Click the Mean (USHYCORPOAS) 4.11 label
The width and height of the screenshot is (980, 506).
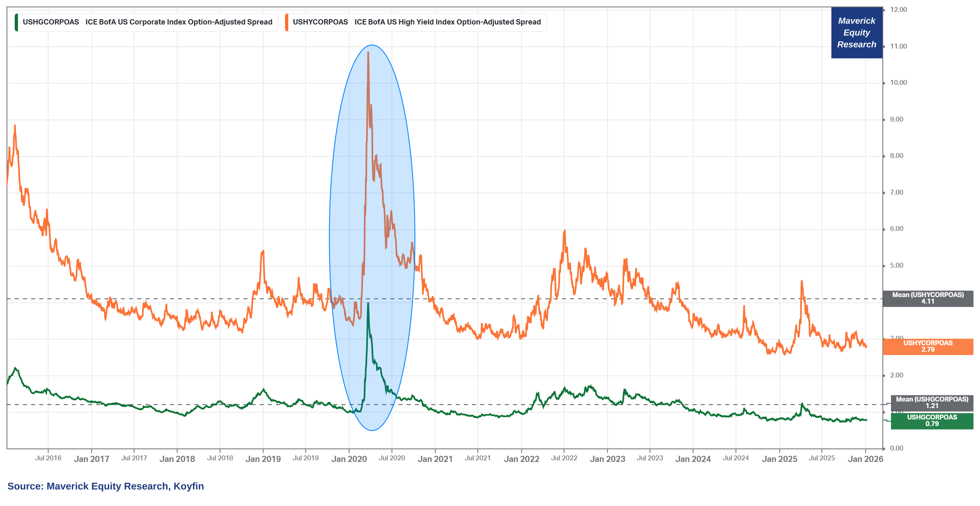(x=928, y=298)
